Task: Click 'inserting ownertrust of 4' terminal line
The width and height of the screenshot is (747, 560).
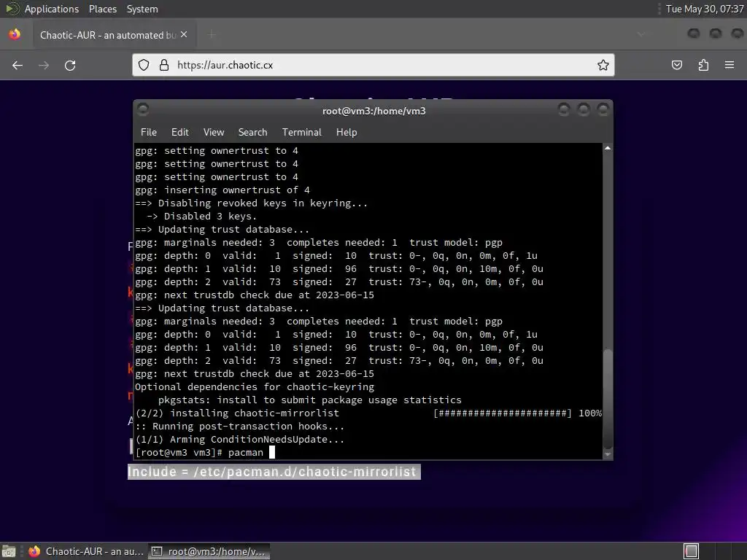Action: [x=222, y=190]
